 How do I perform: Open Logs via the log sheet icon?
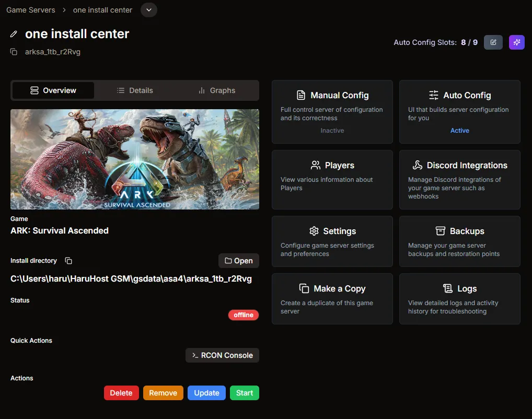pos(448,288)
